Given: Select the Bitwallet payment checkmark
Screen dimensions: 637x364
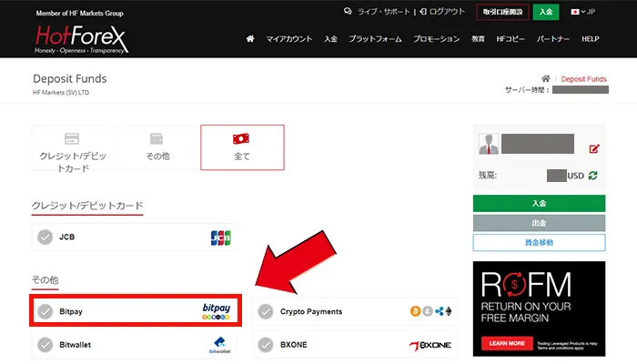Looking at the screenshot, I should tap(45, 345).
